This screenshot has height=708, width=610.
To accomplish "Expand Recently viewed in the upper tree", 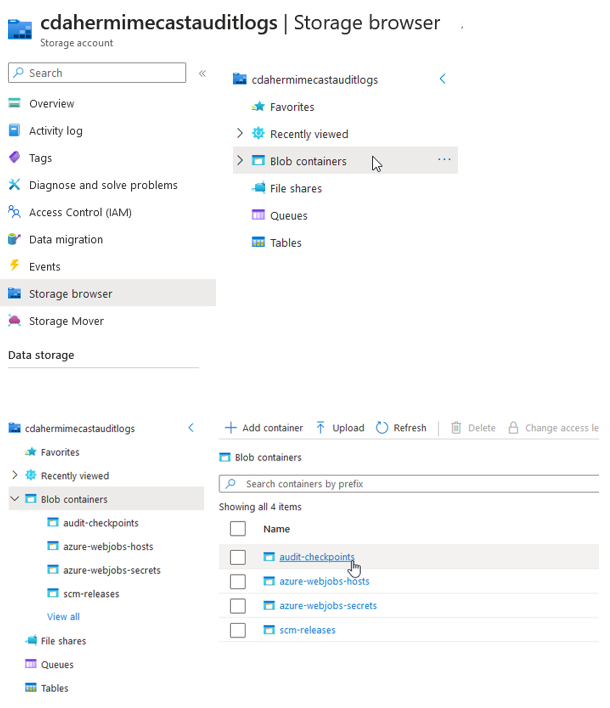I will pyautogui.click(x=239, y=134).
